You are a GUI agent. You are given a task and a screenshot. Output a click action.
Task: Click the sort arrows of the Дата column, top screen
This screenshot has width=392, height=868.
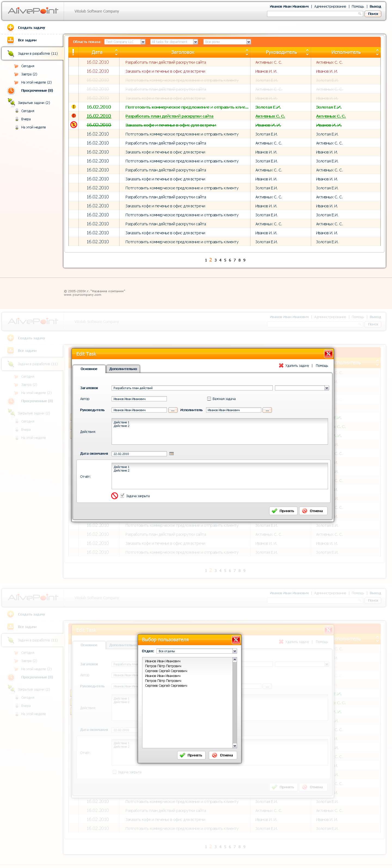[116, 52]
